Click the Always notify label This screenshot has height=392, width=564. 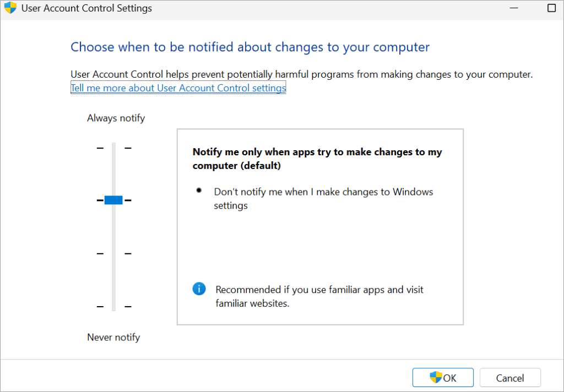pos(116,118)
